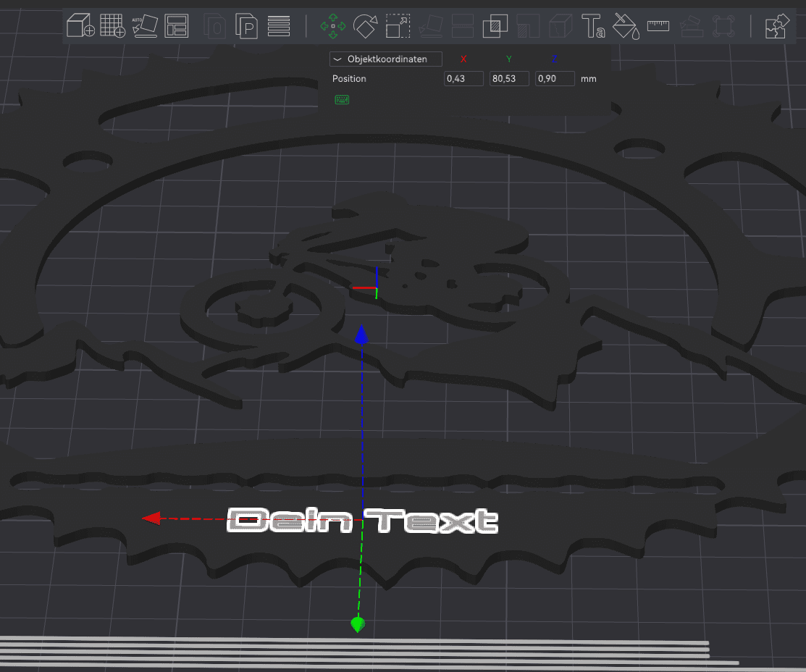This screenshot has height=672, width=806.
Task: Select the 'Dein Text' 3D text object
Action: 362,521
